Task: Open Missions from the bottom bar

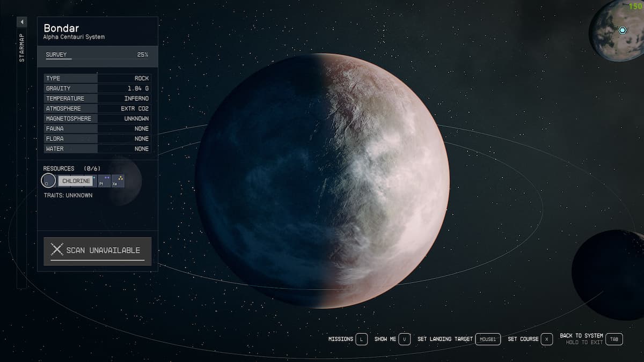Action: (341, 339)
